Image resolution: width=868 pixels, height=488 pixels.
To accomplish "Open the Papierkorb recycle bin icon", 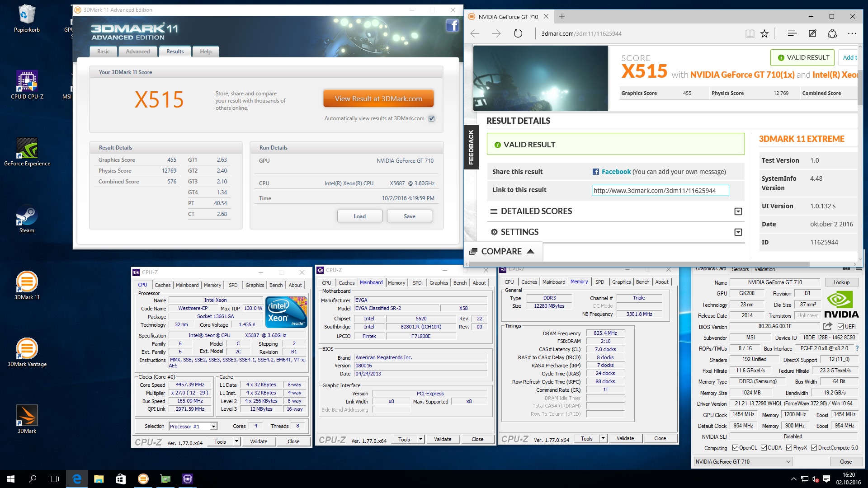I will pos(27,19).
